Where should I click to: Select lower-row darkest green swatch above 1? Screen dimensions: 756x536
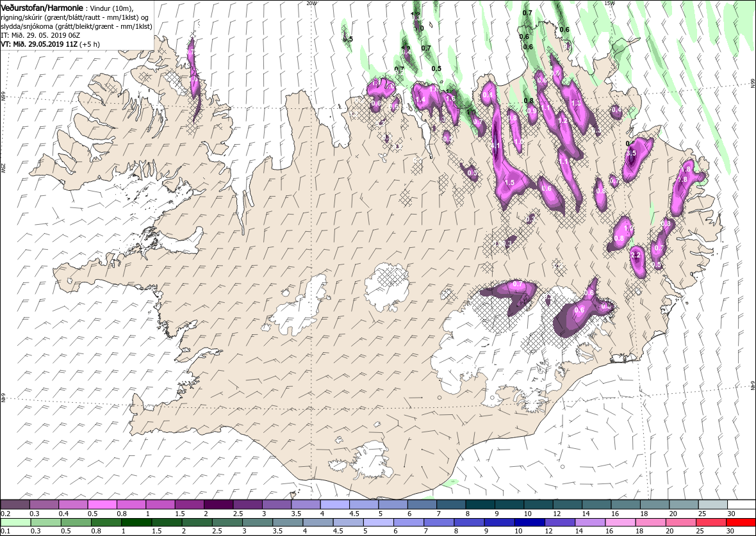(x=136, y=523)
